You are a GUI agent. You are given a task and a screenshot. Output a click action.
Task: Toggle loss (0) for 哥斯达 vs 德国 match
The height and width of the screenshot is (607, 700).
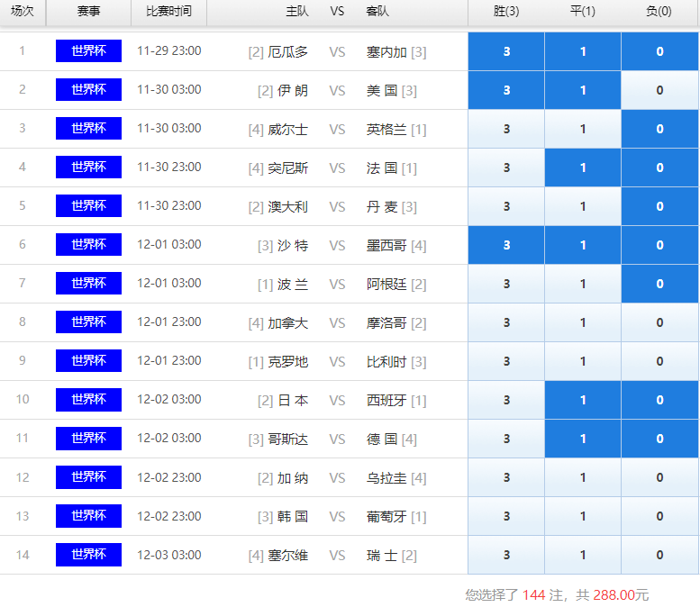tap(659, 439)
